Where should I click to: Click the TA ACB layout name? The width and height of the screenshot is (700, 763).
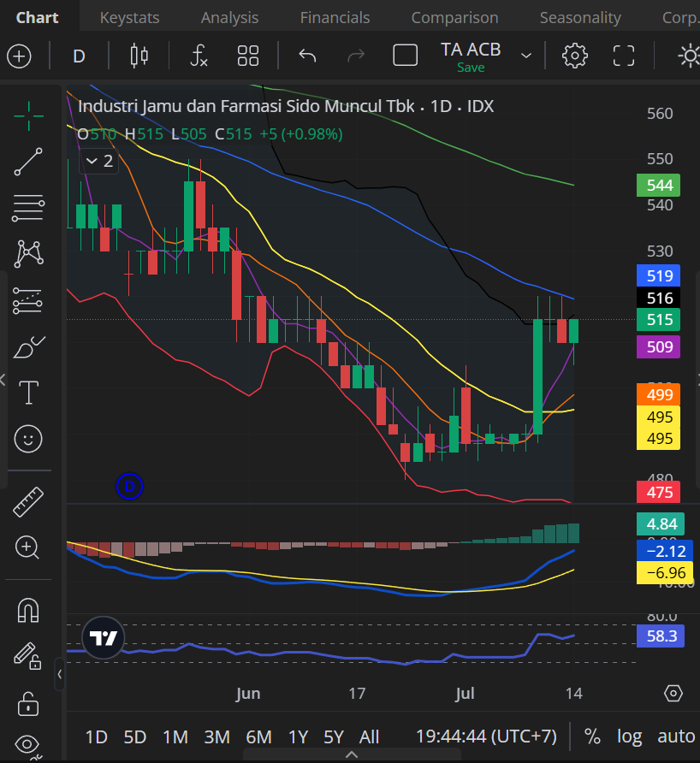471,50
